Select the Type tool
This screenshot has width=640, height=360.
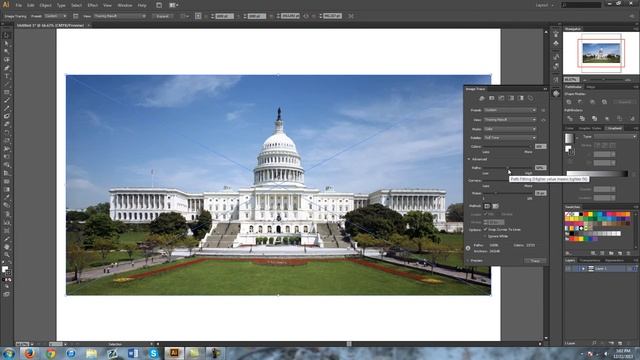point(7,76)
